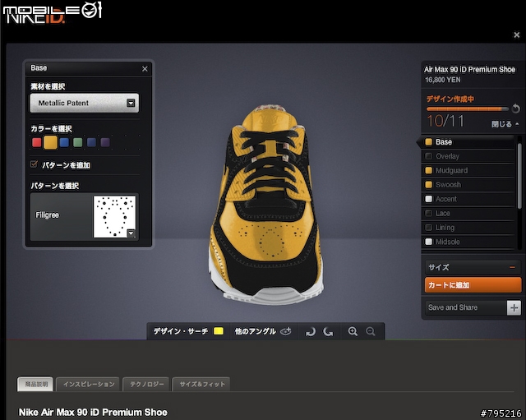Viewport: 526px width, 420px height.
Task: Pick the green color swatch
Action: (77, 142)
